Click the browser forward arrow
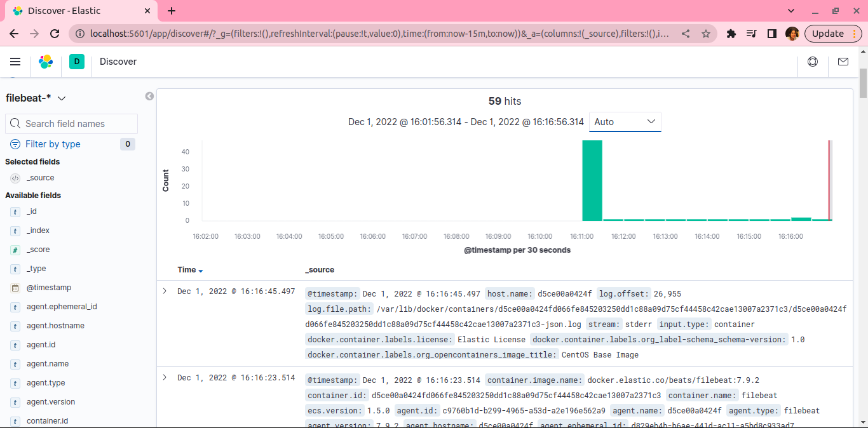 click(x=34, y=34)
